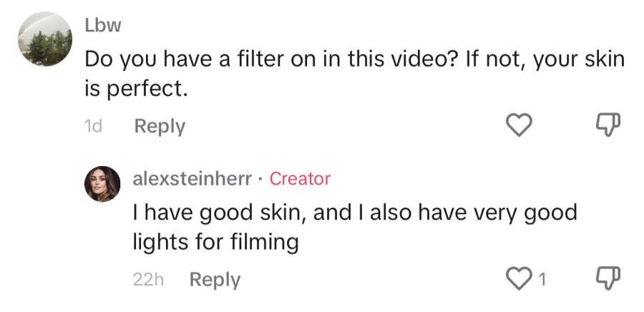The image size is (644, 312).
Task: Reply to alexsteinherr's comment
Action: point(215,281)
